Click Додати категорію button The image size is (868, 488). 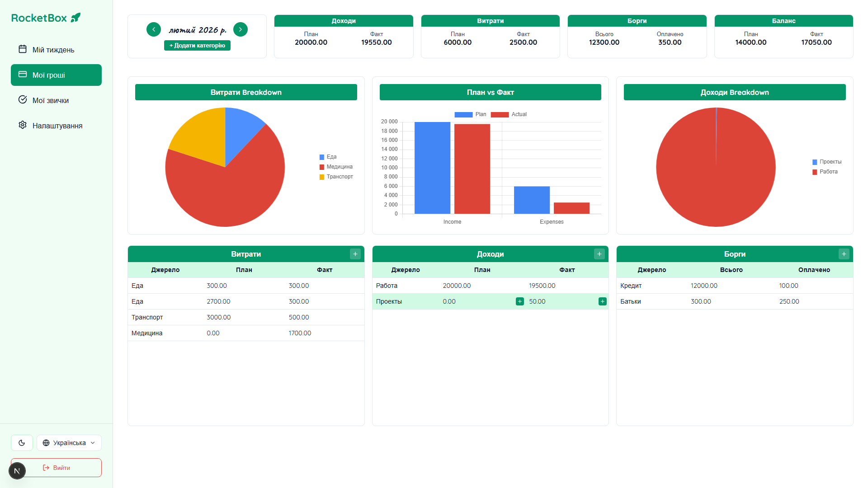(197, 46)
